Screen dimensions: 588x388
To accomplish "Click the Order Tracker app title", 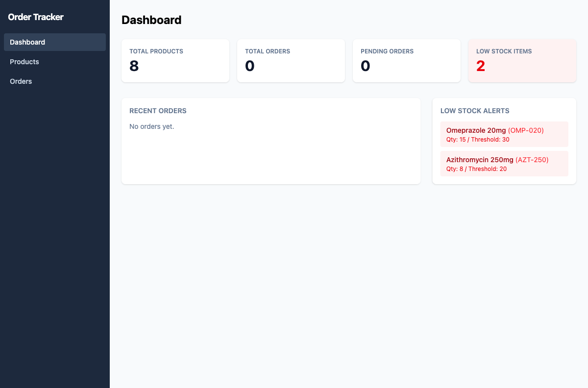I will point(36,17).
